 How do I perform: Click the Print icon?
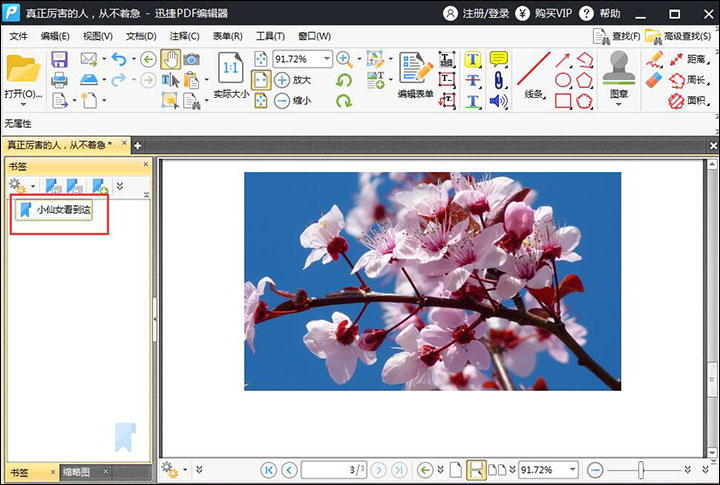59,80
